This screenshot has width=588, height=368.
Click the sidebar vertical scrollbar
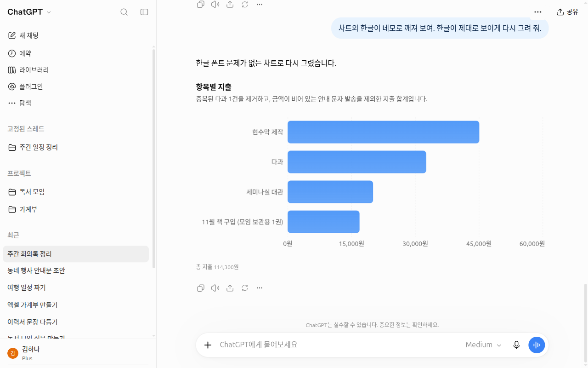[154, 158]
